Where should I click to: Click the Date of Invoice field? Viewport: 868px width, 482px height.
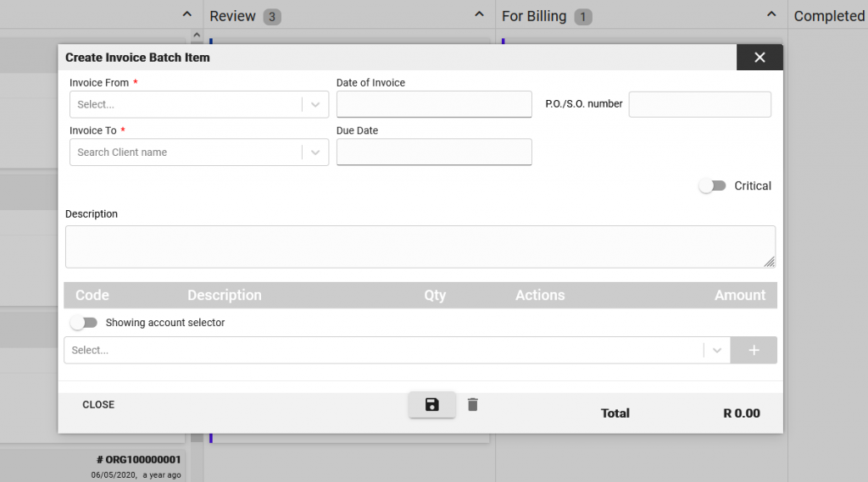point(434,104)
